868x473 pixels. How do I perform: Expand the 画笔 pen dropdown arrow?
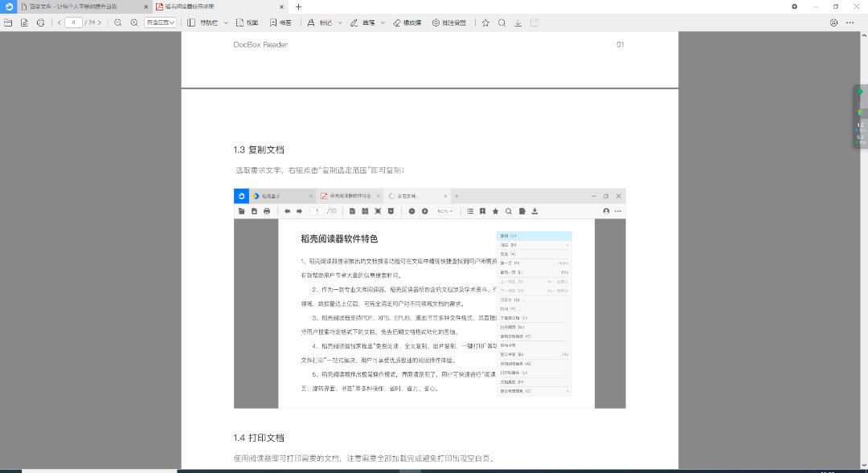click(383, 22)
